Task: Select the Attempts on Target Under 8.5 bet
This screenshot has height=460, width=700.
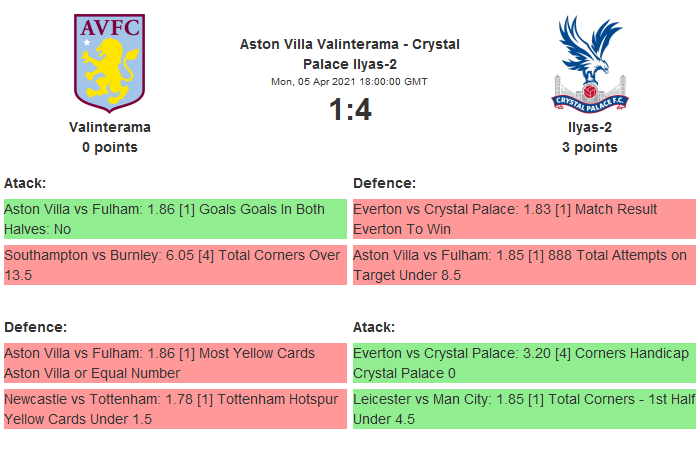Action: tap(523, 265)
